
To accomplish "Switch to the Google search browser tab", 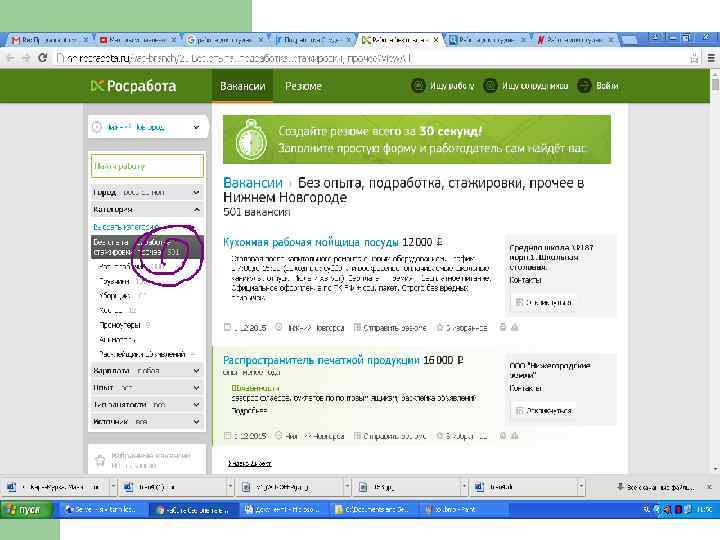I will [224, 40].
